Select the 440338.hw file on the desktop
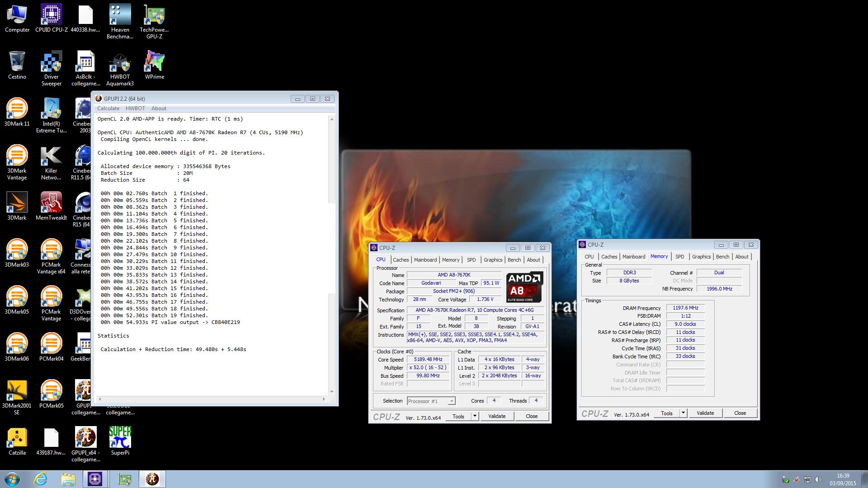This screenshot has width=868, height=488. 85,19
